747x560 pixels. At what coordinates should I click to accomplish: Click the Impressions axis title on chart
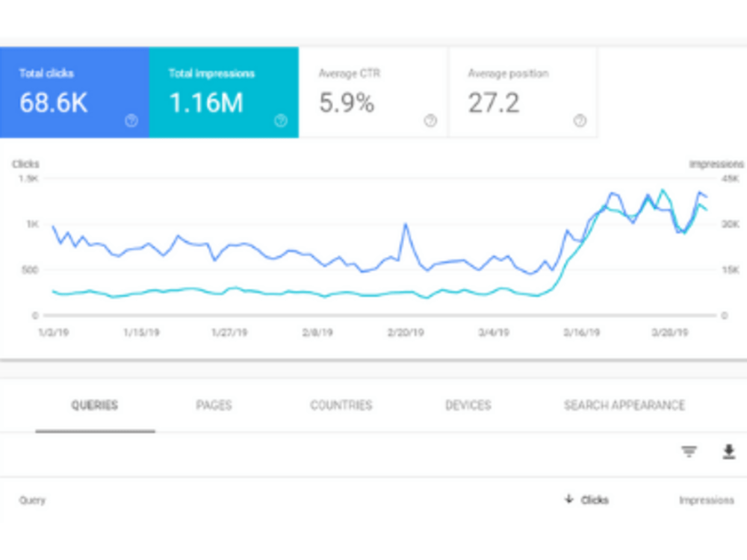pyautogui.click(x=716, y=164)
